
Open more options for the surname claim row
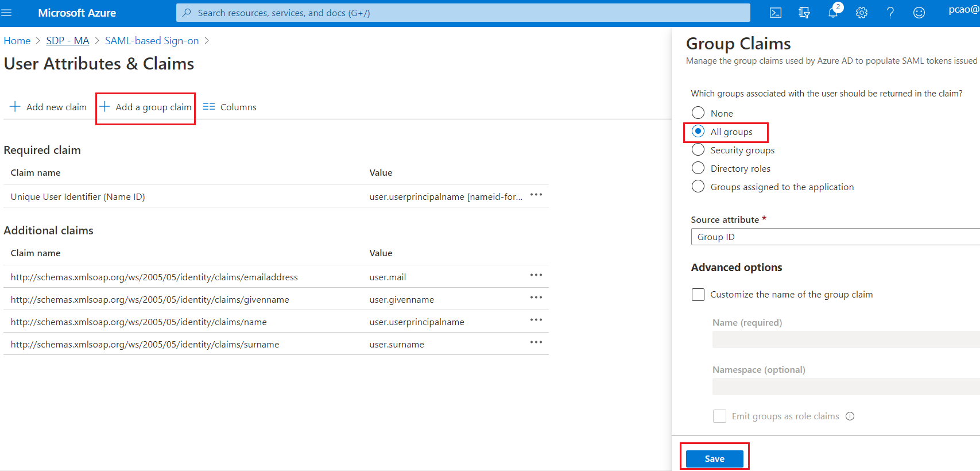(536, 342)
